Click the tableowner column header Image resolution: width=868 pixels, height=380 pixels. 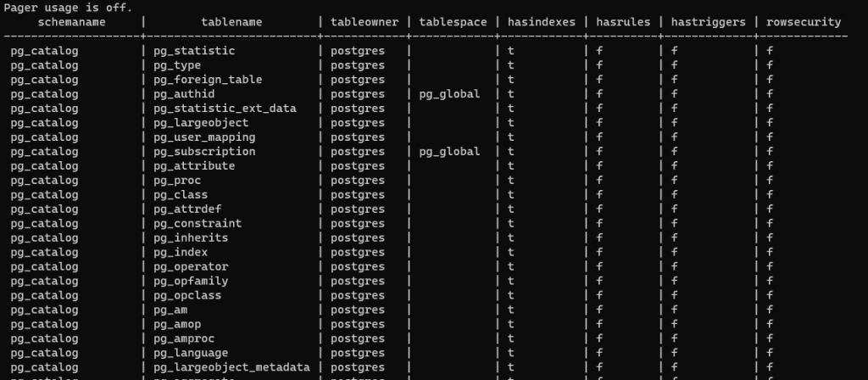(364, 22)
